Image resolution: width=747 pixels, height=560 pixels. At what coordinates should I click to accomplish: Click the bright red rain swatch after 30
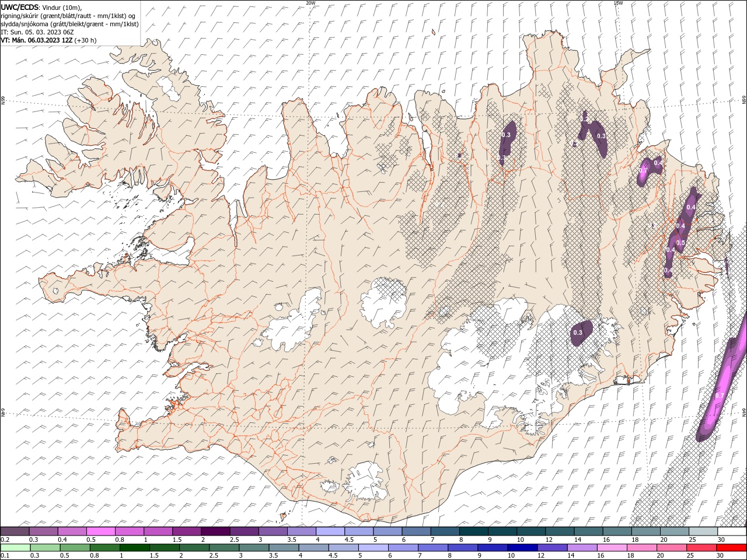point(731,547)
